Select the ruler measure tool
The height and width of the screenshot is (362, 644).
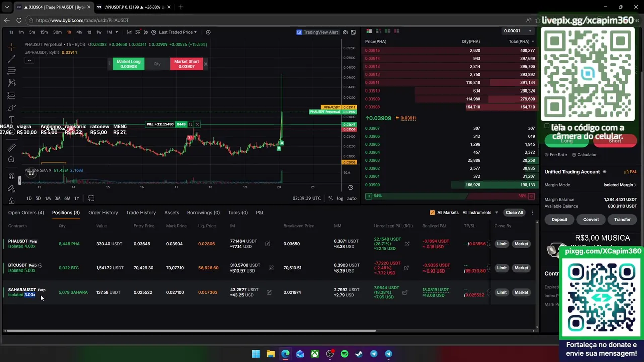click(x=11, y=148)
